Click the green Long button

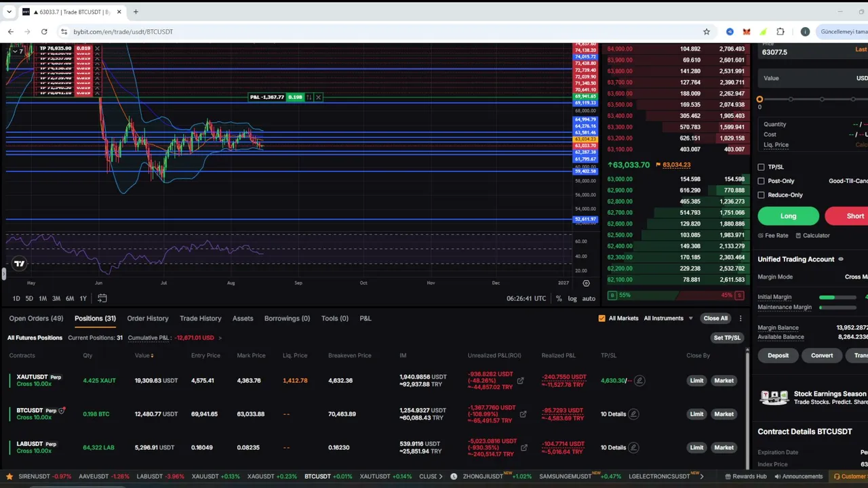coord(788,216)
